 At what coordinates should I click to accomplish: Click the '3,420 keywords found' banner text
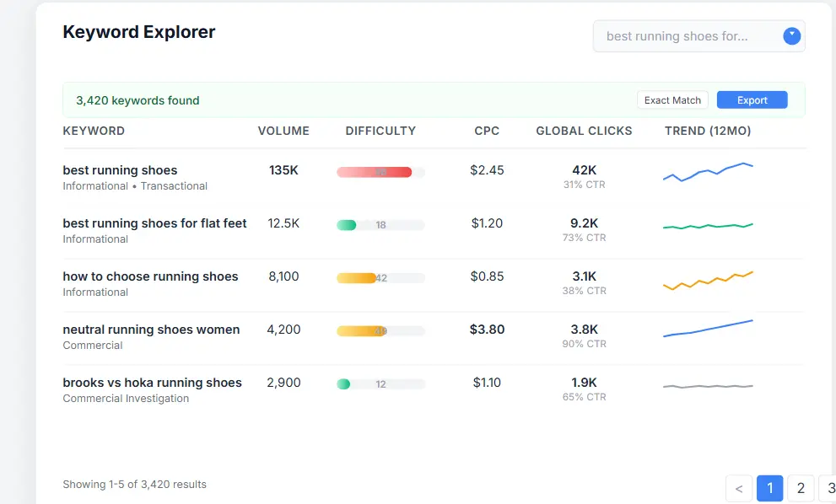[138, 100]
